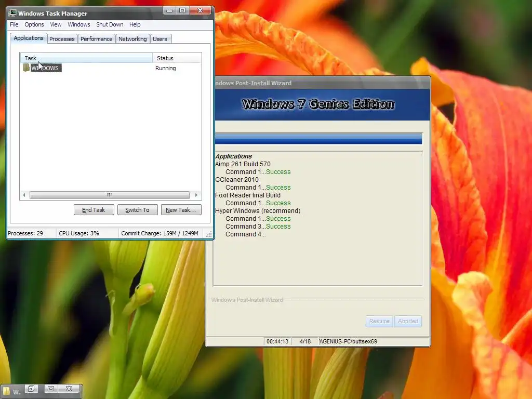
Task: Click the task list horizontal scrollbar thumb
Action: [x=109, y=195]
